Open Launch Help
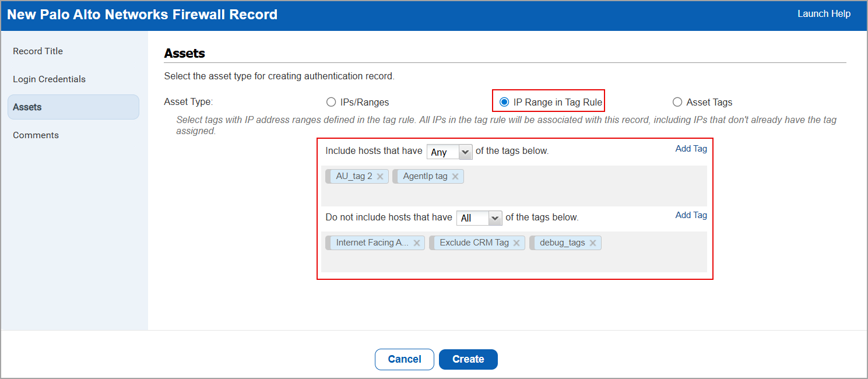 824,13
